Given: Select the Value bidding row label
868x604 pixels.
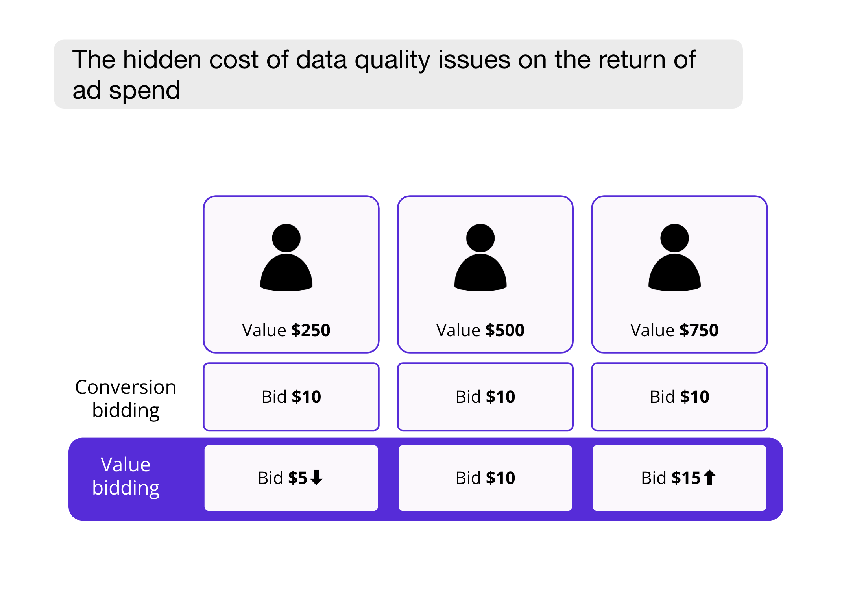Looking at the screenshot, I should click(x=126, y=476).
